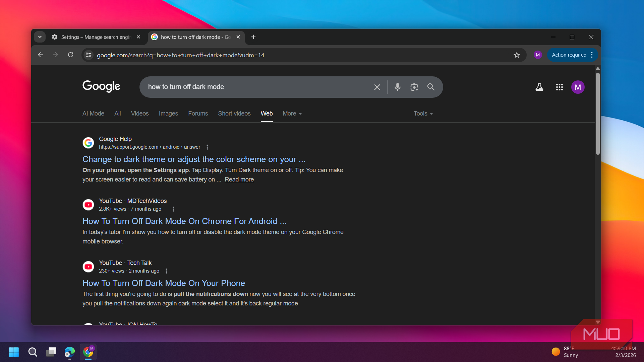Expand the Tools dropdown
This screenshot has height=362, width=644.
tap(423, 114)
